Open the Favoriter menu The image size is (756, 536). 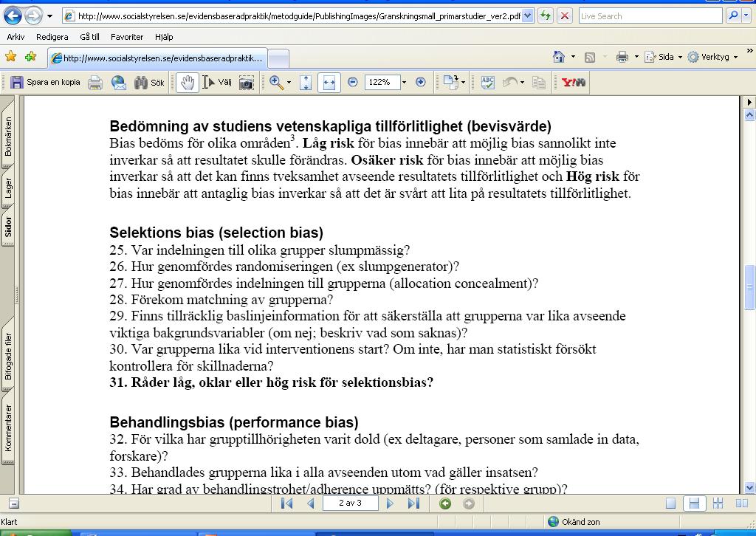coord(127,37)
